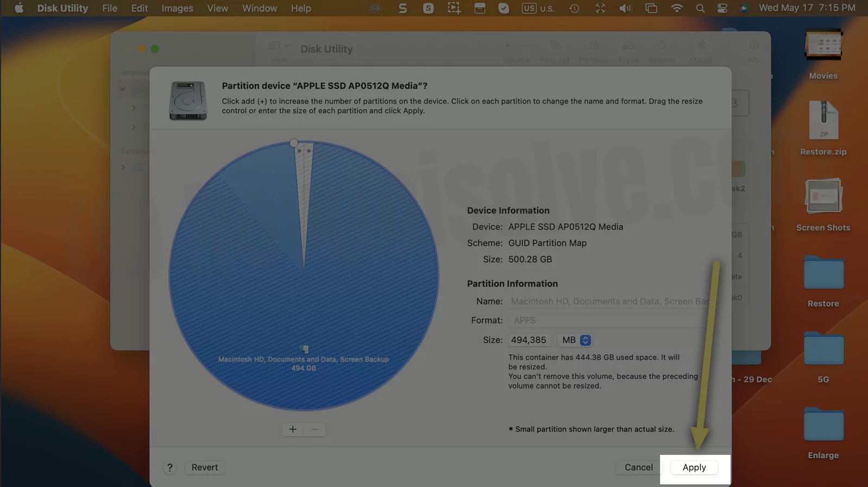Viewport: 868px width, 487px height.
Task: Open the Images menu
Action: [177, 8]
